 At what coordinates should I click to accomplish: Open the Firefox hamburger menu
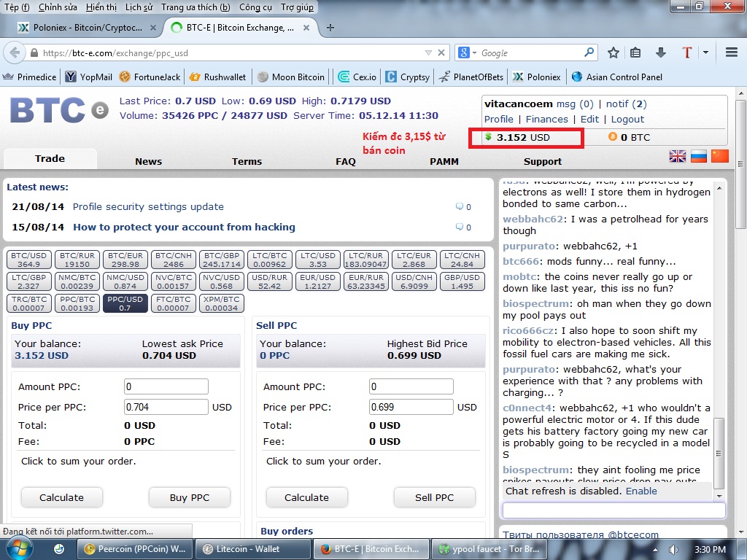coord(732,52)
